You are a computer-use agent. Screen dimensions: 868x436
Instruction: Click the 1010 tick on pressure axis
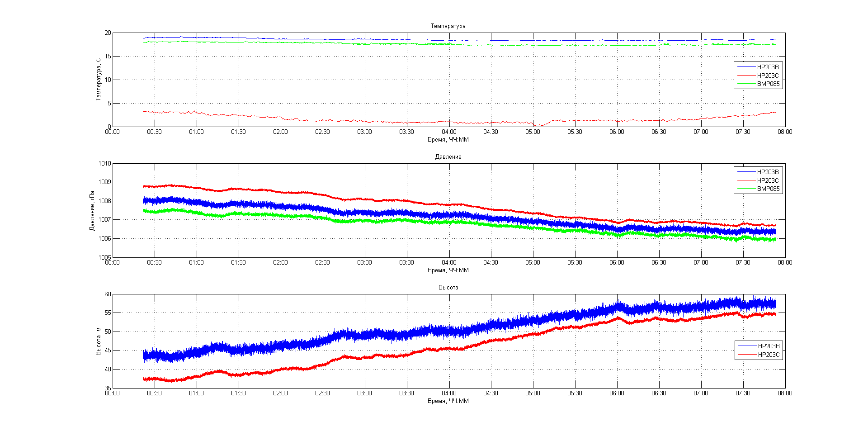(105, 164)
